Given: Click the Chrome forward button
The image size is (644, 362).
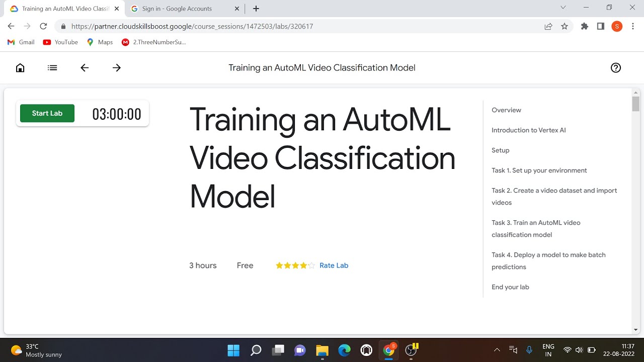Looking at the screenshot, I should click(x=27, y=26).
